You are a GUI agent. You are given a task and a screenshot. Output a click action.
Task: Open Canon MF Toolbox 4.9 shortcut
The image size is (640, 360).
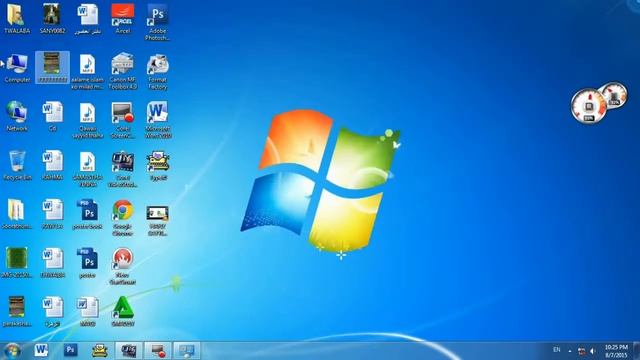122,71
